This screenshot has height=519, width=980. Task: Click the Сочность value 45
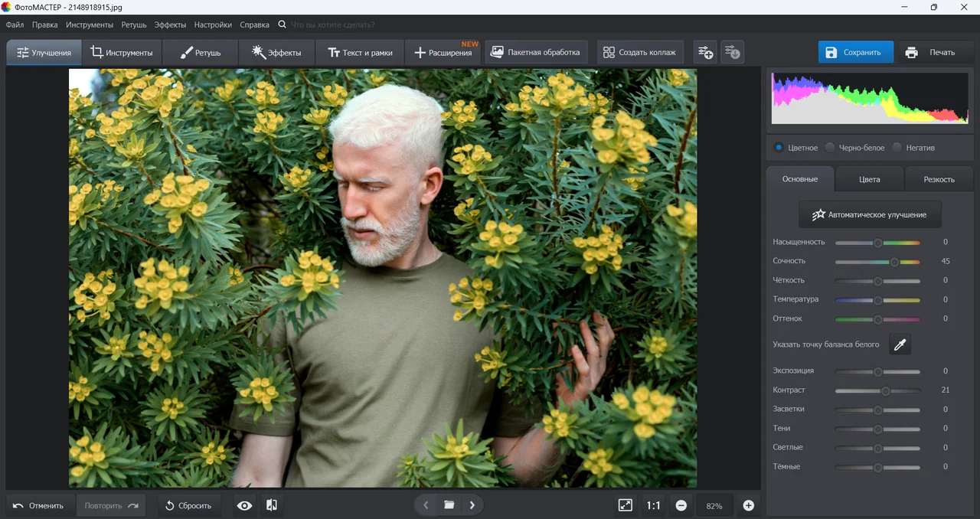click(946, 261)
